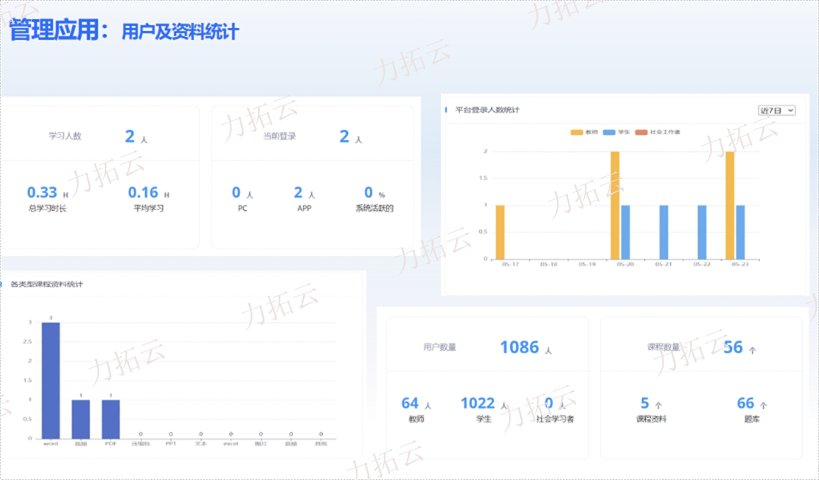The width and height of the screenshot is (819, 480).
Task: Click the 用户数量 label
Action: [x=440, y=347]
